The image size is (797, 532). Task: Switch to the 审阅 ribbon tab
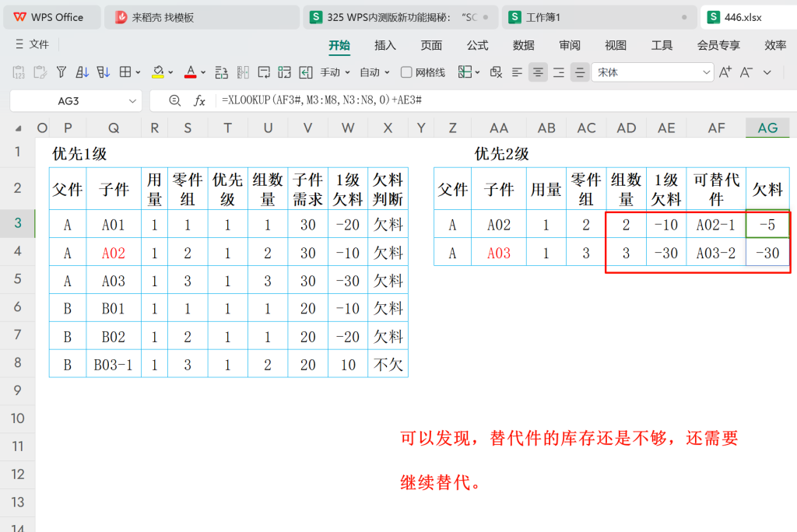[570, 45]
